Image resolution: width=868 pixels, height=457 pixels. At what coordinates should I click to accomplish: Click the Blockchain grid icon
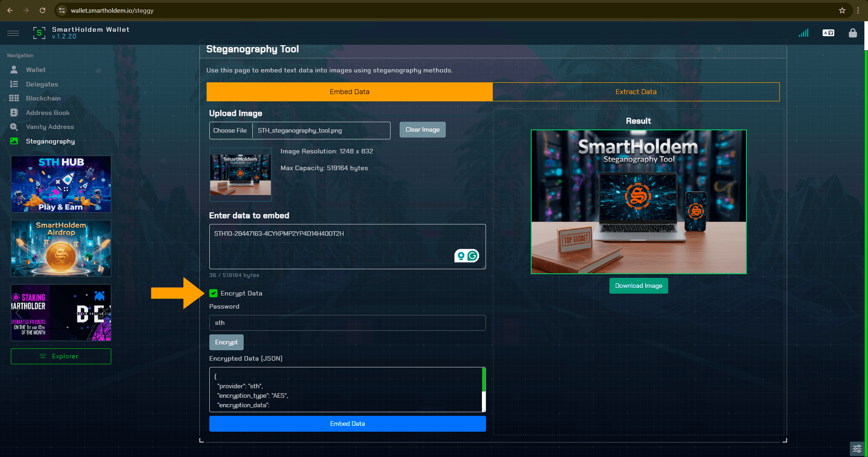[x=14, y=98]
